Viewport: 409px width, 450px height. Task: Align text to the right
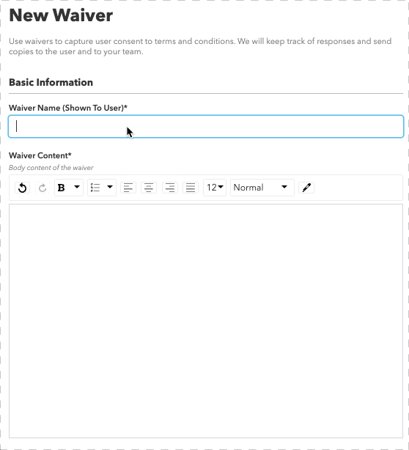click(170, 188)
